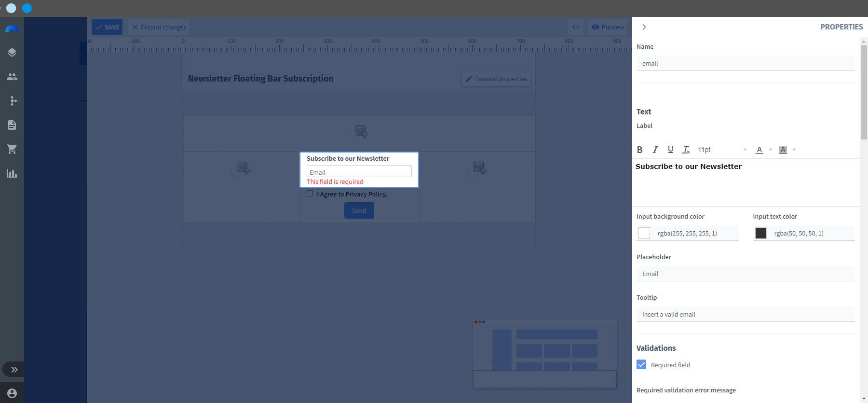
Task: Open the input background color swatch
Action: [644, 233]
